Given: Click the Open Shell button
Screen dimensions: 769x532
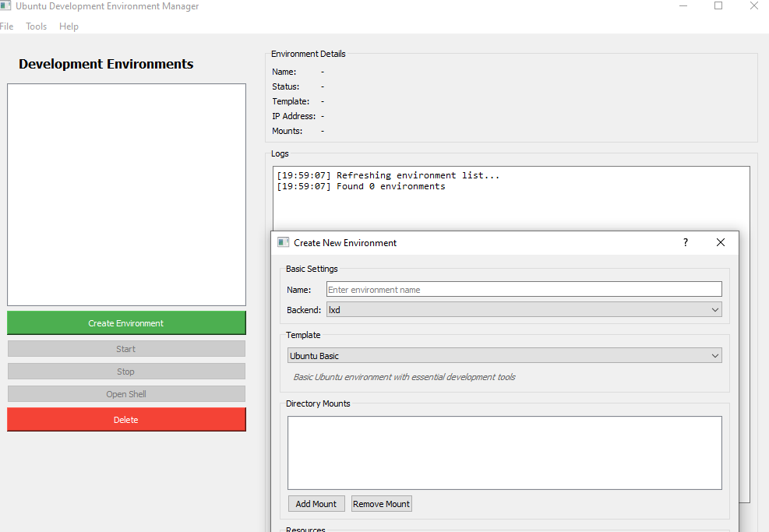Looking at the screenshot, I should pyautogui.click(x=126, y=394).
